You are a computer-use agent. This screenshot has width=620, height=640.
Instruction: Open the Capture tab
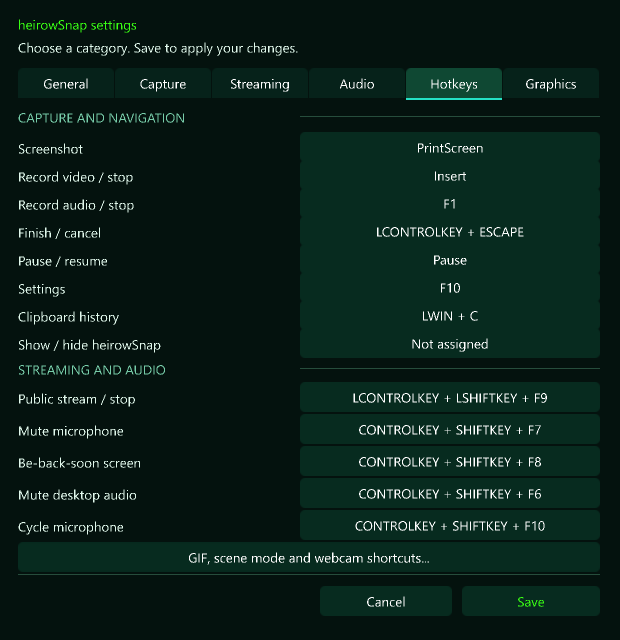coord(163,84)
